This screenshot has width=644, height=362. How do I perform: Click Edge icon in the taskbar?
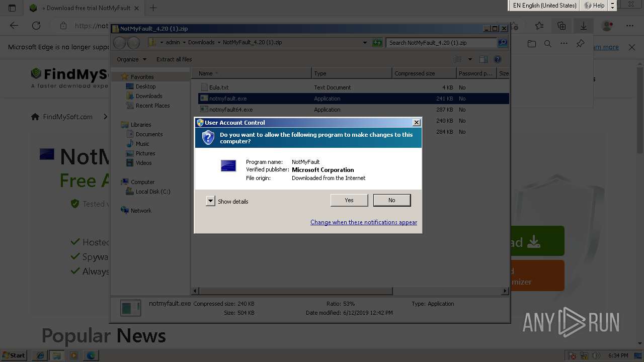pos(91,355)
